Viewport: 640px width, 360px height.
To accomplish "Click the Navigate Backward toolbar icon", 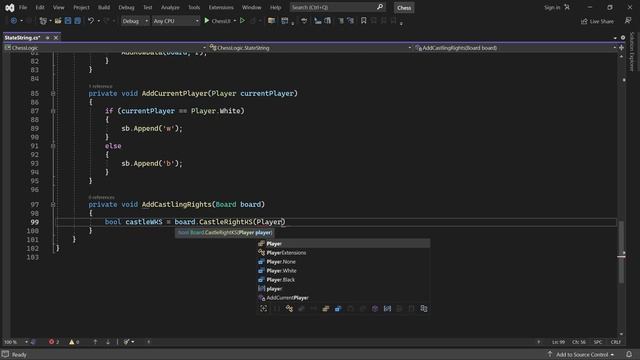I will pyautogui.click(x=13, y=20).
